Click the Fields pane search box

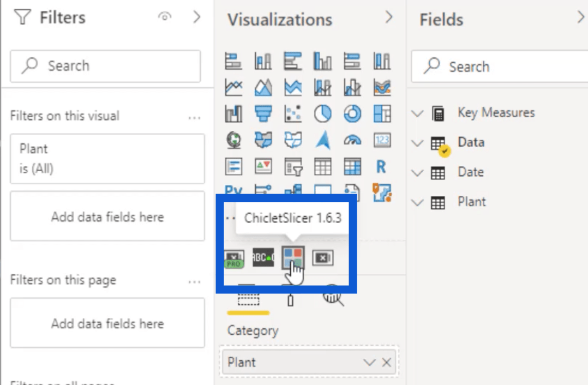(500, 67)
